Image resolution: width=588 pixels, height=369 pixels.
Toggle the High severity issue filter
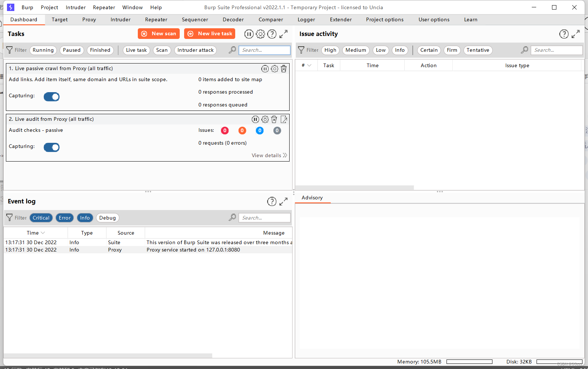[x=330, y=50]
